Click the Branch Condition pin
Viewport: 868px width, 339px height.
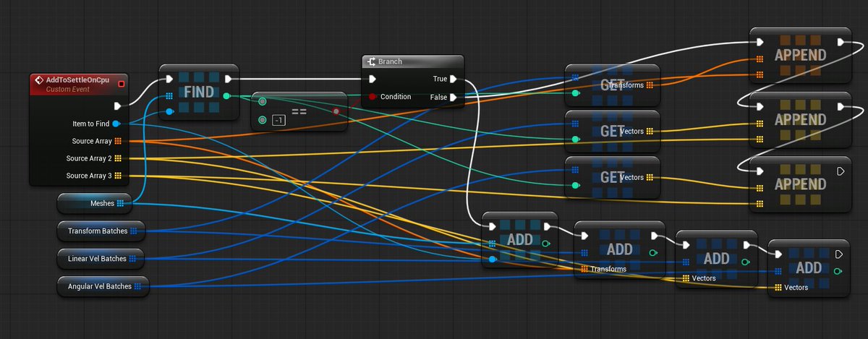click(373, 97)
